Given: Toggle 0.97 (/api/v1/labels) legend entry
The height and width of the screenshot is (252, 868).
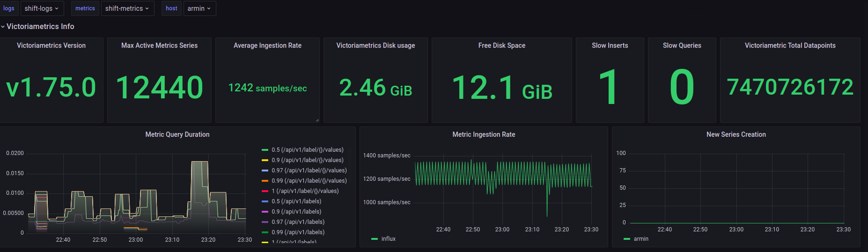Looking at the screenshot, I should (x=298, y=222).
